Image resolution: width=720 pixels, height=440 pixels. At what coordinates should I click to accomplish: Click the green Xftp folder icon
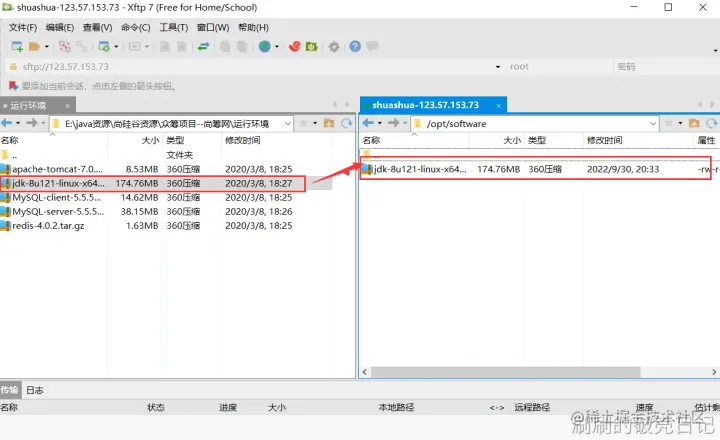[x=312, y=46]
